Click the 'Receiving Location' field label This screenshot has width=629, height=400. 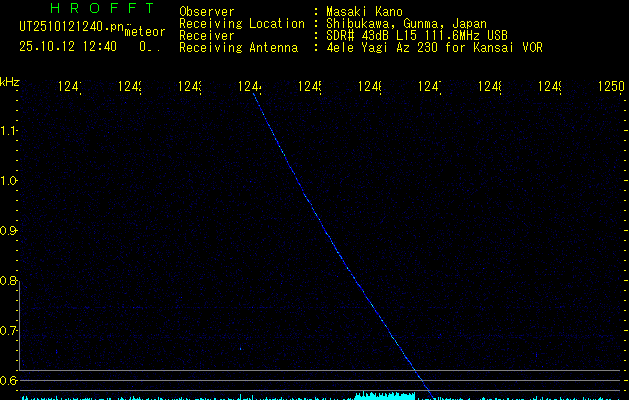click(x=241, y=23)
